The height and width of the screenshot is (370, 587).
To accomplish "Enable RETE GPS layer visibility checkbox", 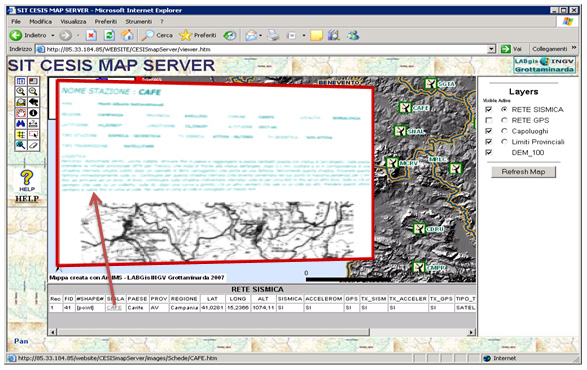I will (x=489, y=120).
